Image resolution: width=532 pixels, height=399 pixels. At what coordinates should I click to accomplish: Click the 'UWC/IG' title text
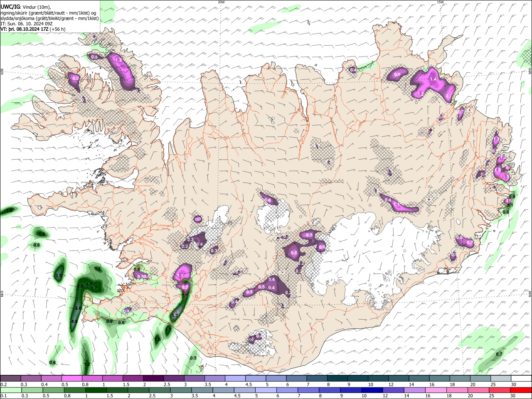pyautogui.click(x=10, y=7)
